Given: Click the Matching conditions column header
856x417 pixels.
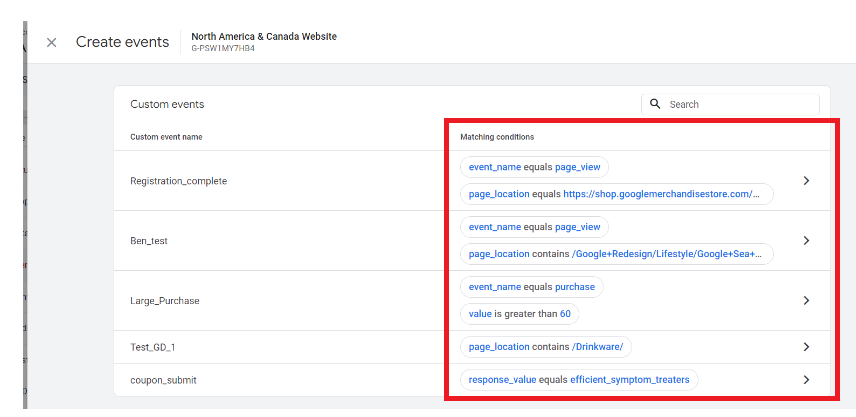Looking at the screenshot, I should (x=497, y=137).
